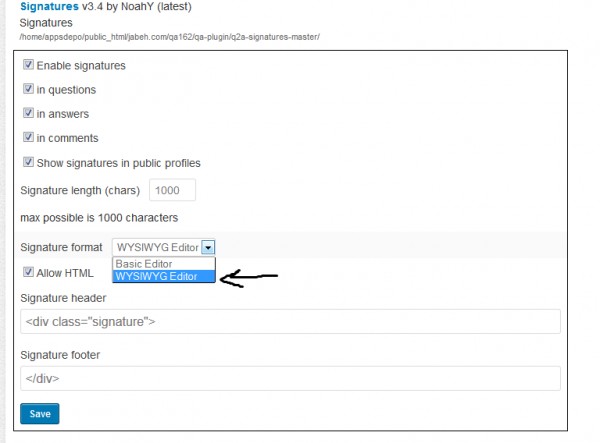Uncheck the 'in questions' checkbox
The height and width of the screenshot is (443, 600).
pos(28,89)
